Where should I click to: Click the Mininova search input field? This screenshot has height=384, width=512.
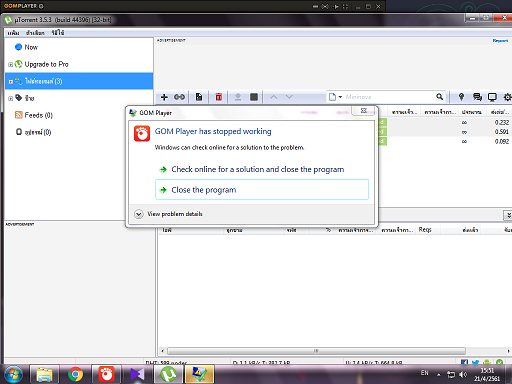point(388,97)
